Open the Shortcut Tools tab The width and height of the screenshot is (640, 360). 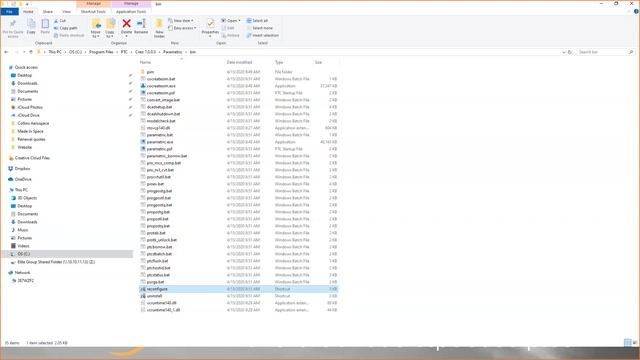[x=93, y=11]
